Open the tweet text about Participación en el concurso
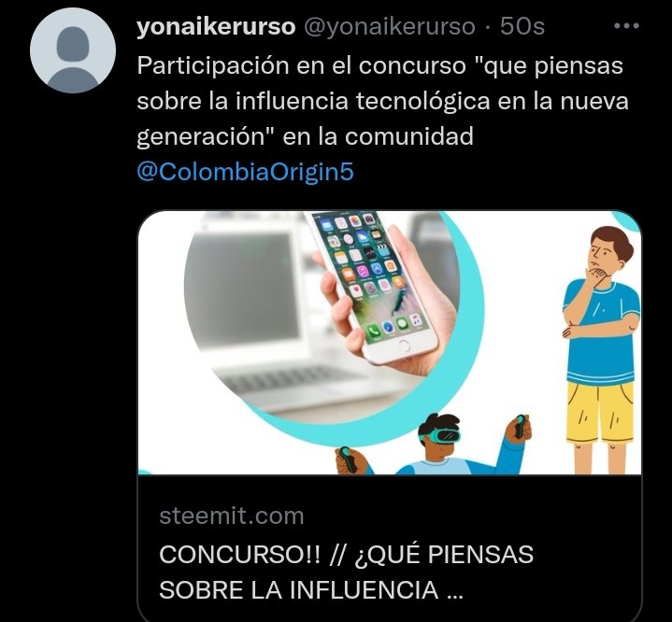 pyautogui.click(x=382, y=101)
